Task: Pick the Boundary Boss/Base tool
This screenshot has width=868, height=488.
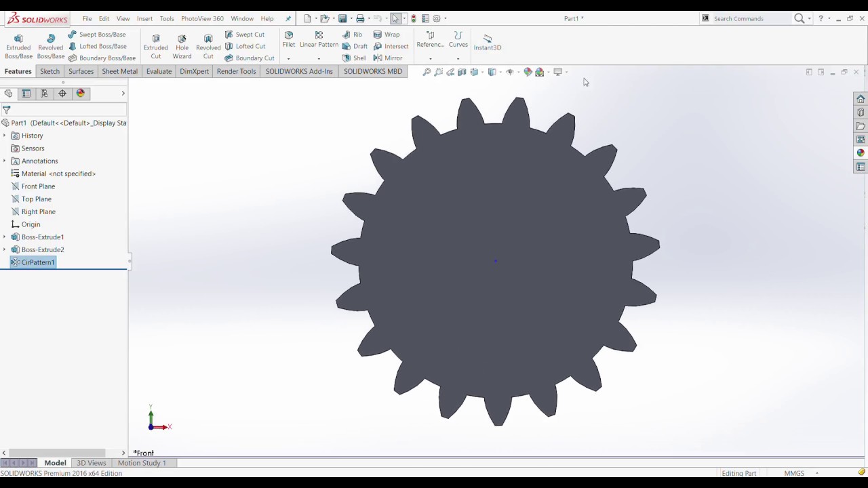Action: point(102,58)
